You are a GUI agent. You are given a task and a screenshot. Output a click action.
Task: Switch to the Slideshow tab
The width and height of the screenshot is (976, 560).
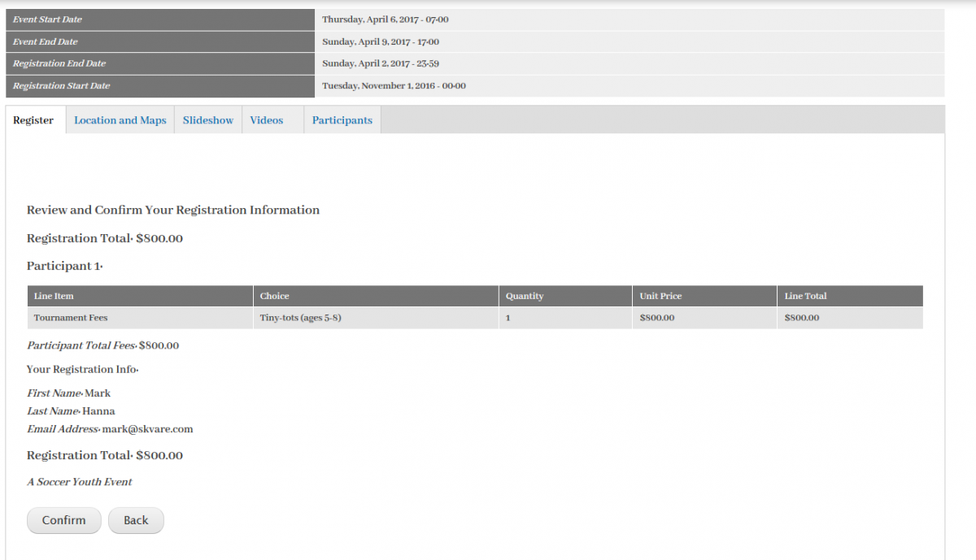[x=207, y=120]
